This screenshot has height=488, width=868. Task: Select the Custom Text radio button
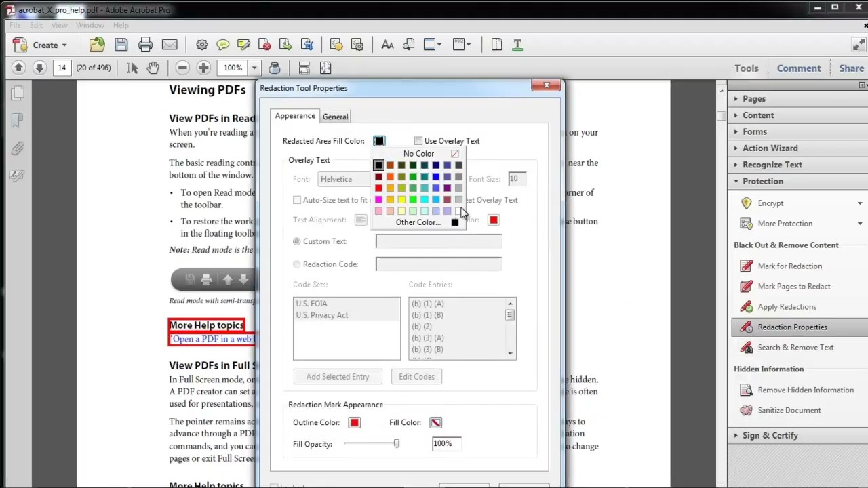pyautogui.click(x=296, y=241)
